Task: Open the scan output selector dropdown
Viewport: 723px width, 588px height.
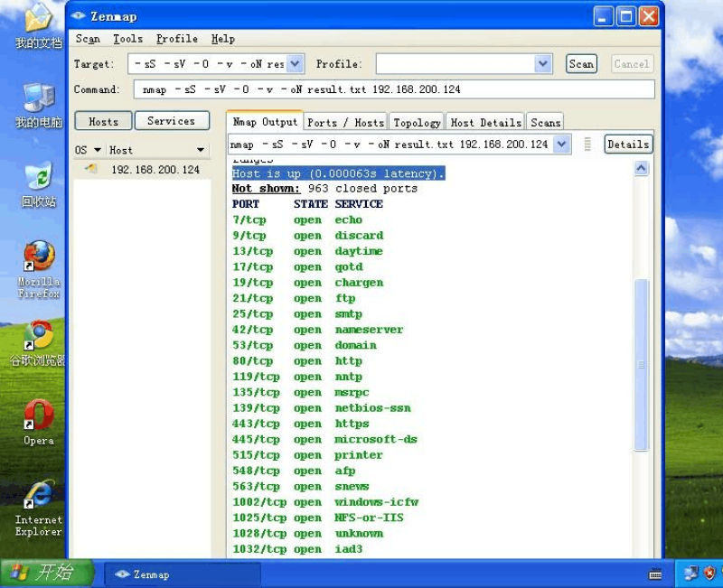Action: point(561,145)
